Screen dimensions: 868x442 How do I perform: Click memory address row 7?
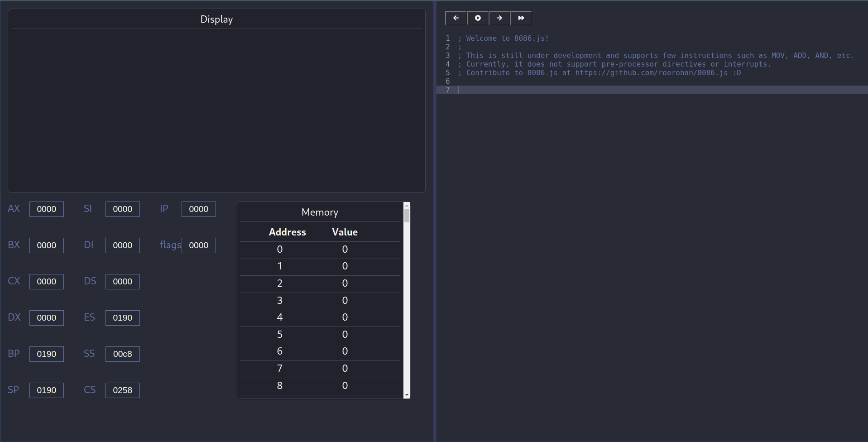coord(320,369)
